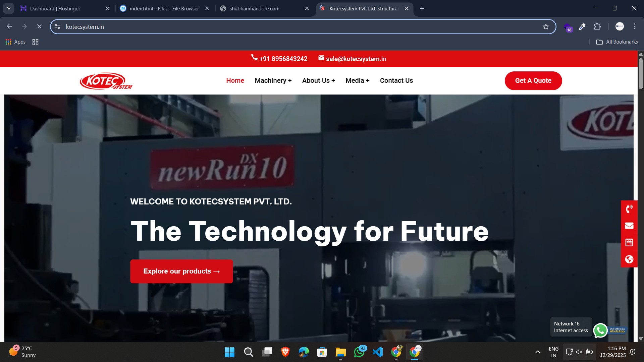The width and height of the screenshot is (644, 362).
Task: Open the weather widget showing 25°C Sunny
Action: click(x=22, y=352)
